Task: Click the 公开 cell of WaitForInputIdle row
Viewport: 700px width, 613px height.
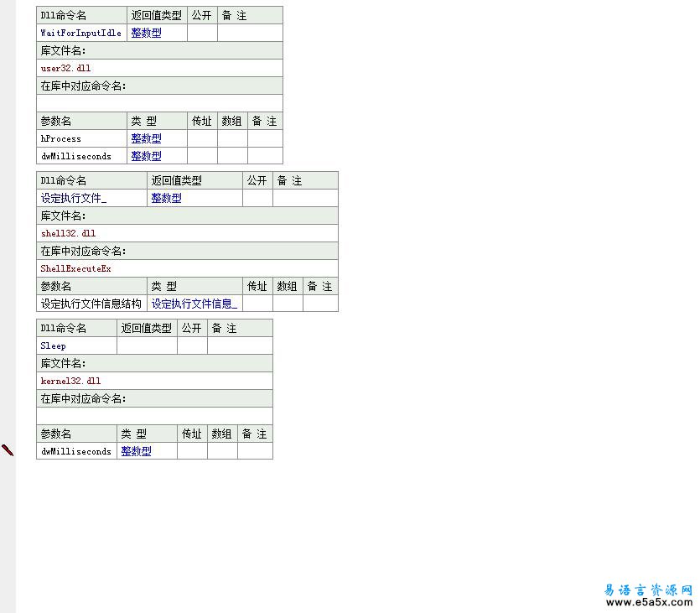Action: pyautogui.click(x=201, y=33)
